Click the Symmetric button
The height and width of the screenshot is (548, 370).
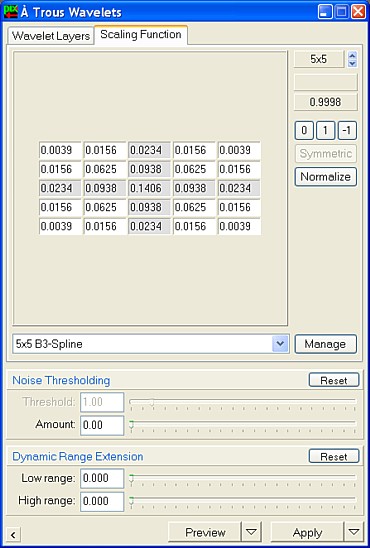pyautogui.click(x=326, y=153)
